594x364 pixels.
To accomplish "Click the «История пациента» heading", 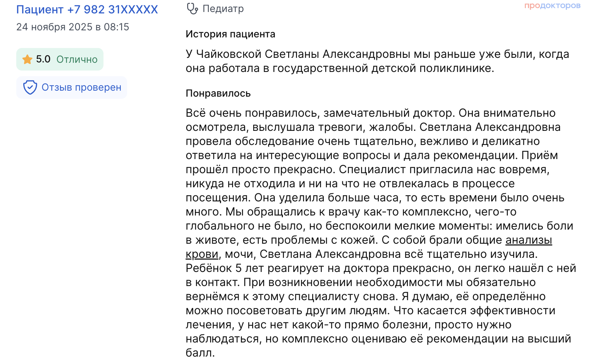I will click(230, 34).
